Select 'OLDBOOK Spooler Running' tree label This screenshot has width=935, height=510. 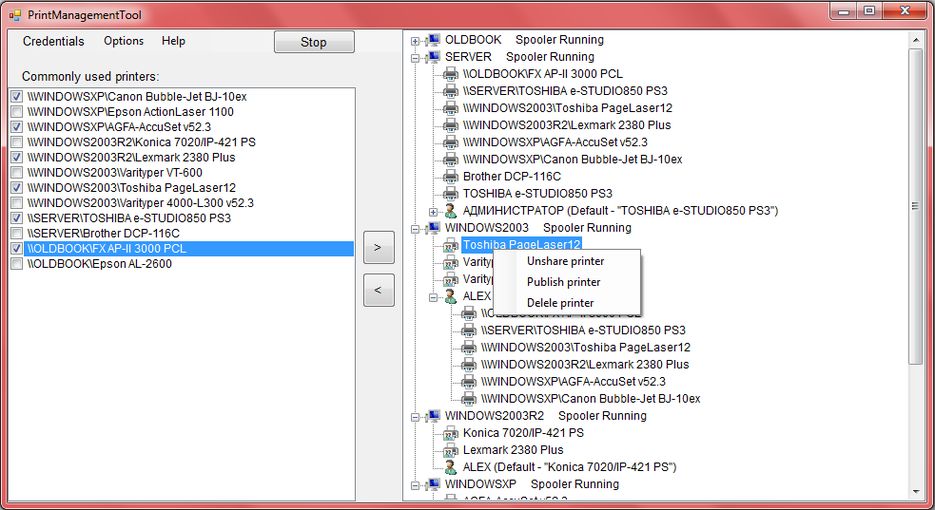pyautogui.click(x=524, y=40)
